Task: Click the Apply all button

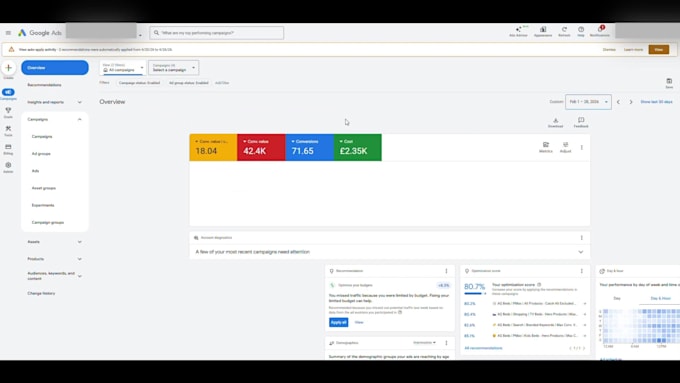Action: click(339, 322)
